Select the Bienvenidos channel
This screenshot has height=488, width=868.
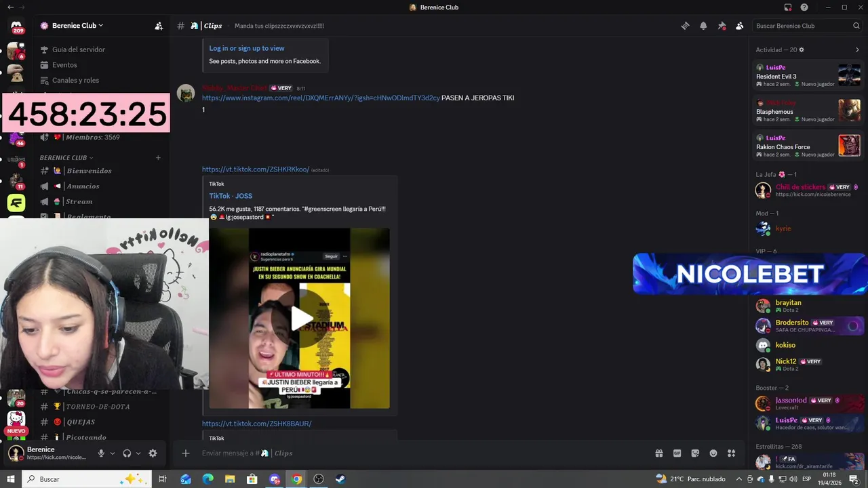pos(102,171)
